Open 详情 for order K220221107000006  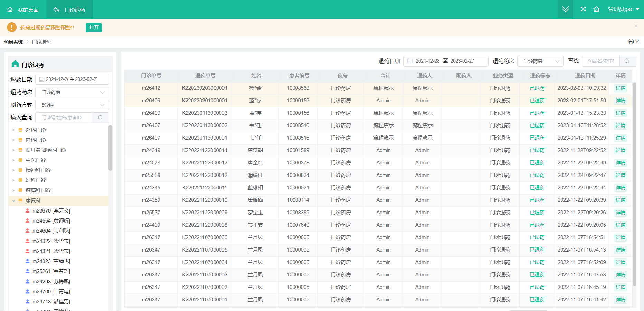(x=621, y=237)
